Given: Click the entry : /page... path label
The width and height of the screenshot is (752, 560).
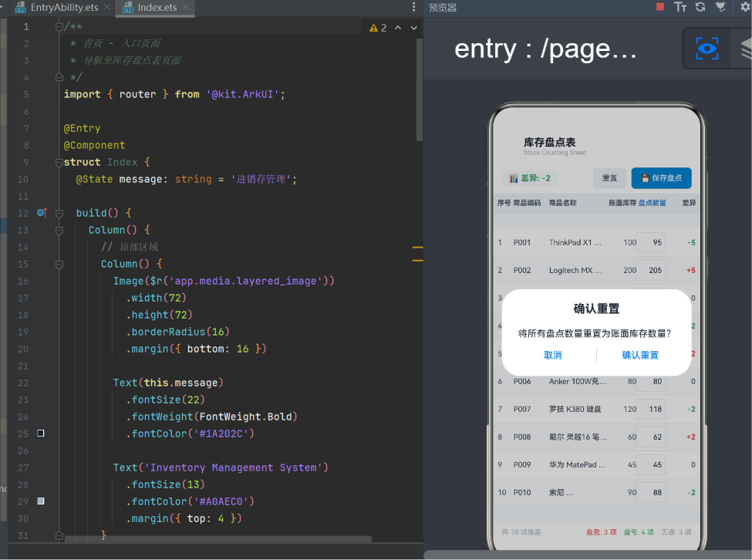Looking at the screenshot, I should pyautogui.click(x=545, y=49).
